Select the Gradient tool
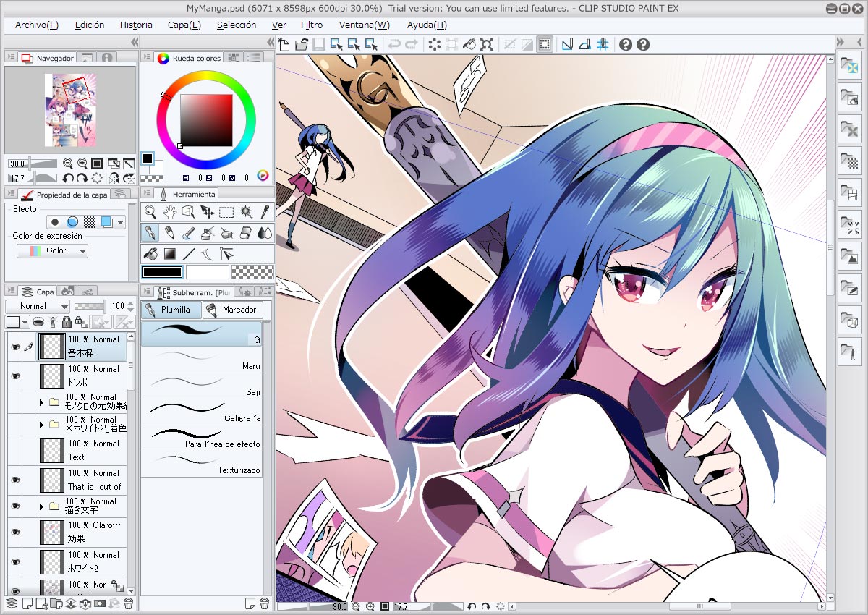The image size is (868, 615). coord(169,254)
